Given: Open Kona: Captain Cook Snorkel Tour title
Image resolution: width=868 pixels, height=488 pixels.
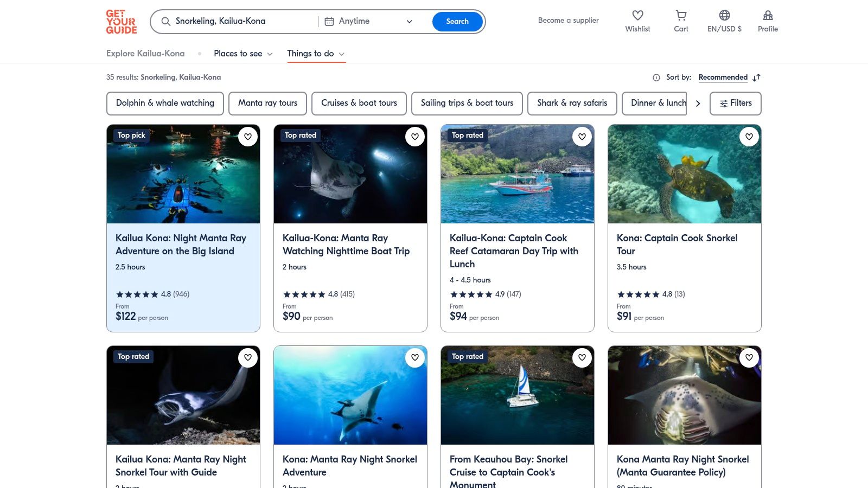Looking at the screenshot, I should point(677,245).
